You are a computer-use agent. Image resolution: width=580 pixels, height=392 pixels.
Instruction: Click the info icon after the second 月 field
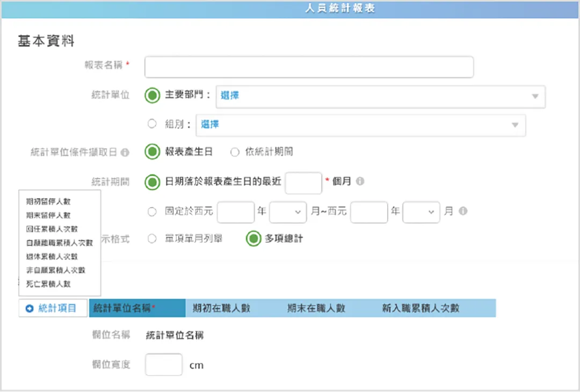463,212
